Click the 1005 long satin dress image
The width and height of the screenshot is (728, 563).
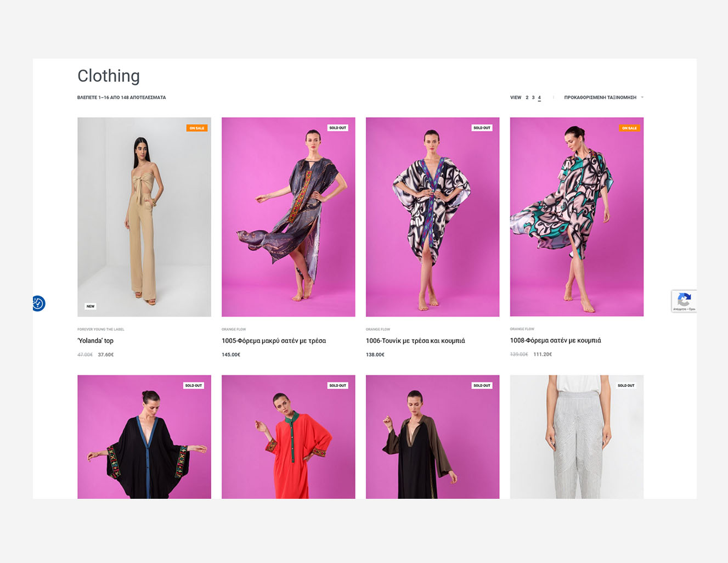[289, 217]
